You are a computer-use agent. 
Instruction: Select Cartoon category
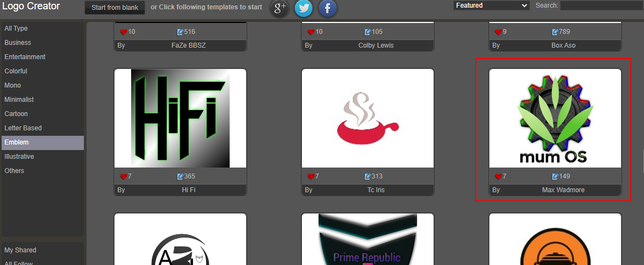pos(43,114)
